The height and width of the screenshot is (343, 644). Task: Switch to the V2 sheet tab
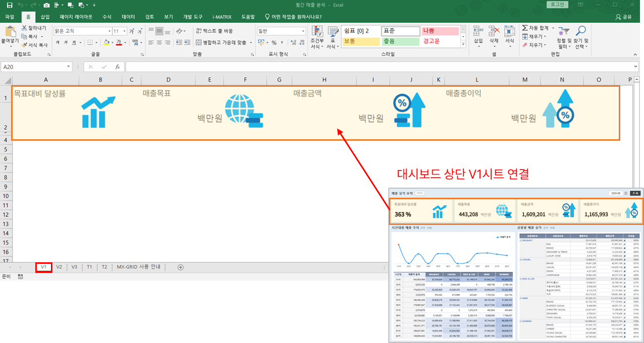click(59, 267)
